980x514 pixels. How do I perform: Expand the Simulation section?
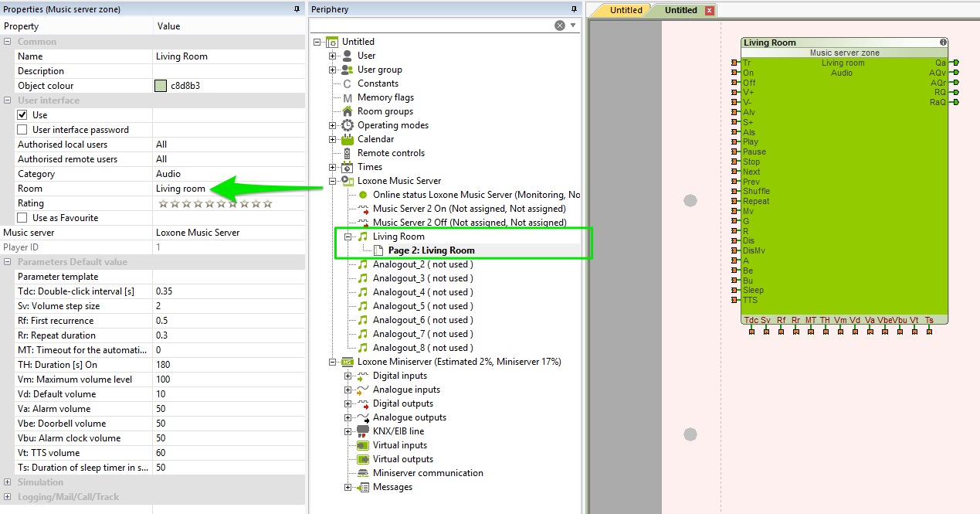pyautogui.click(x=8, y=482)
